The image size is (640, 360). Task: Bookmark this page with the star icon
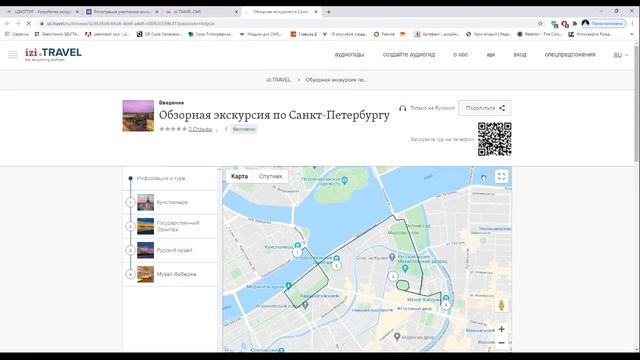click(x=540, y=24)
